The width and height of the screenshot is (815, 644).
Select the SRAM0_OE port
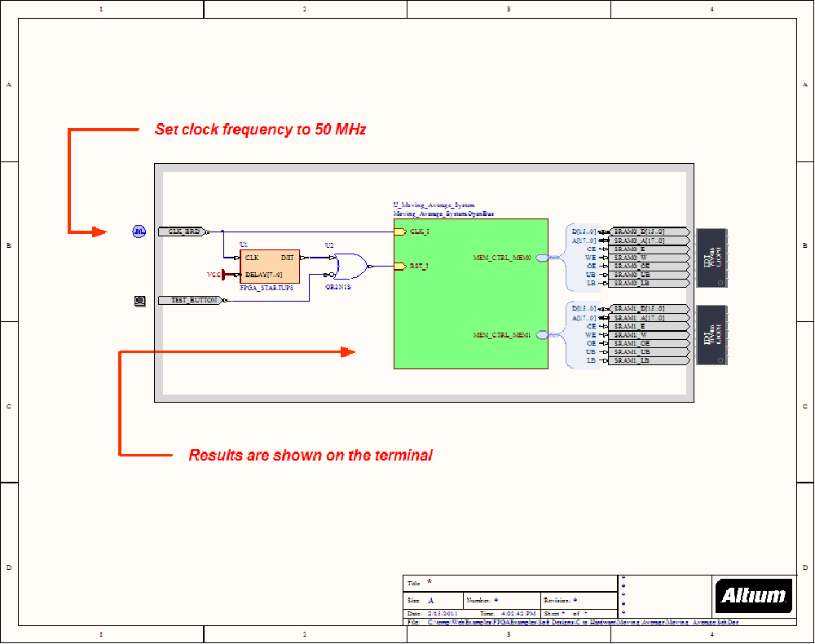point(650,266)
